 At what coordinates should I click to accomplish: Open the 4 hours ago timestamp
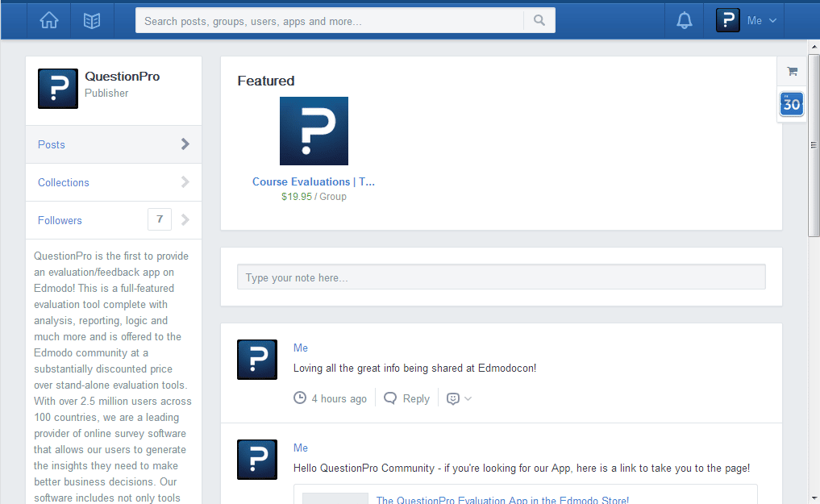[x=339, y=398]
